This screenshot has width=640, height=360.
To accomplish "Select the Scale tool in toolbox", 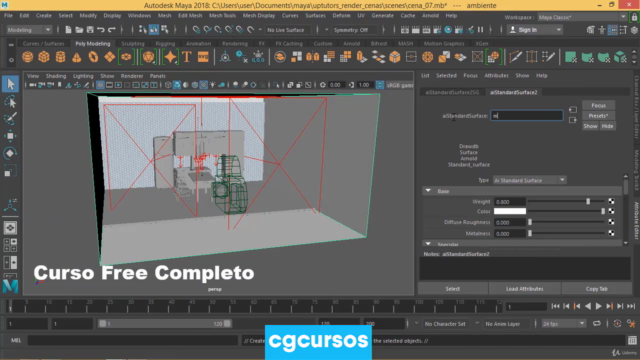I will (10, 171).
